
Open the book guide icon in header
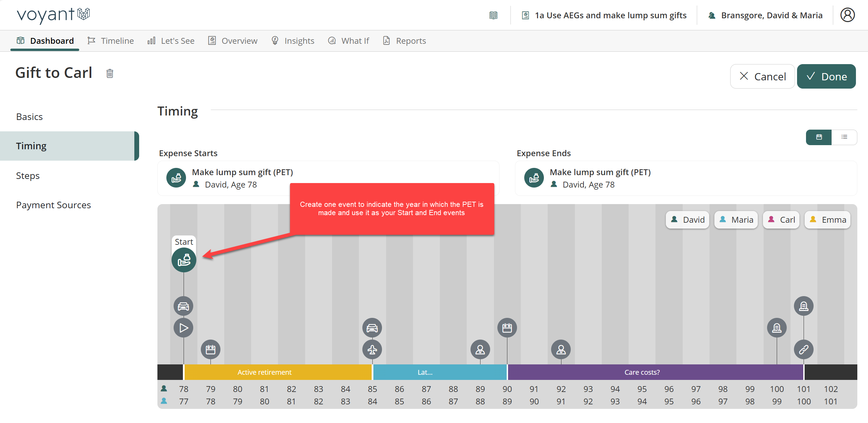click(x=493, y=15)
